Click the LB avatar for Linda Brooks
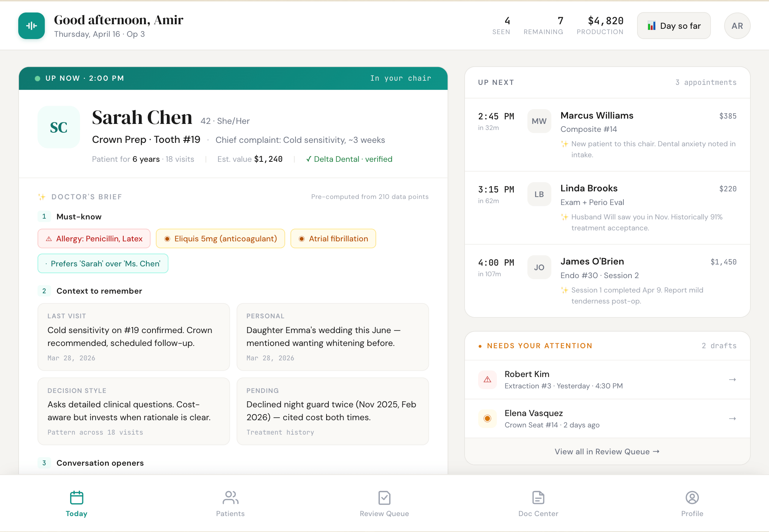 (539, 194)
